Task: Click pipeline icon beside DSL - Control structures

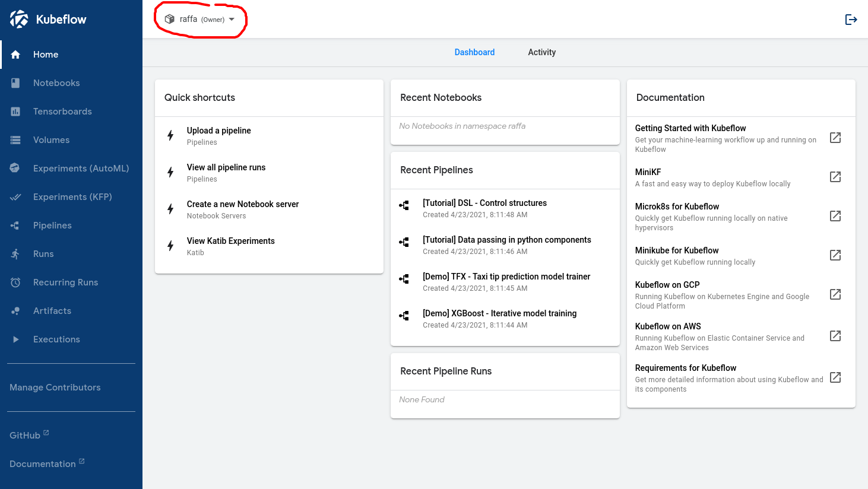Action: (404, 205)
